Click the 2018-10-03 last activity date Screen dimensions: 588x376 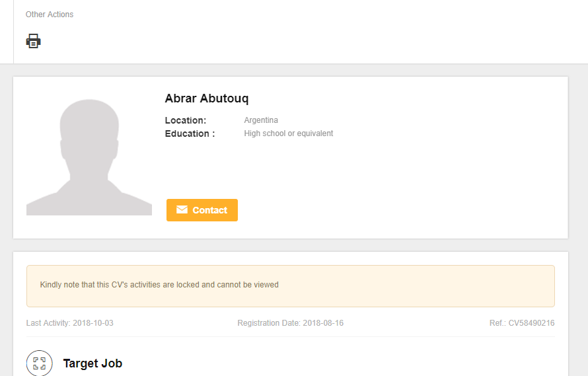93,323
